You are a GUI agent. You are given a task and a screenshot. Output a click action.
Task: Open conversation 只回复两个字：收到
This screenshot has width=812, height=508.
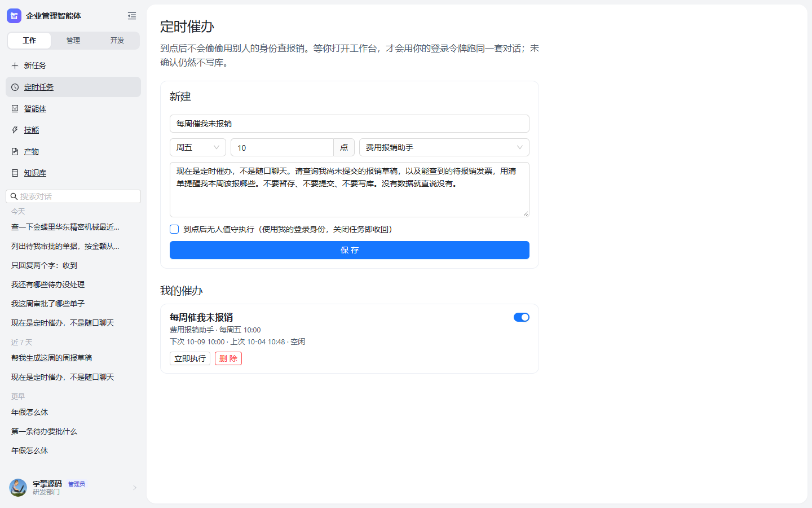pyautogui.click(x=44, y=265)
